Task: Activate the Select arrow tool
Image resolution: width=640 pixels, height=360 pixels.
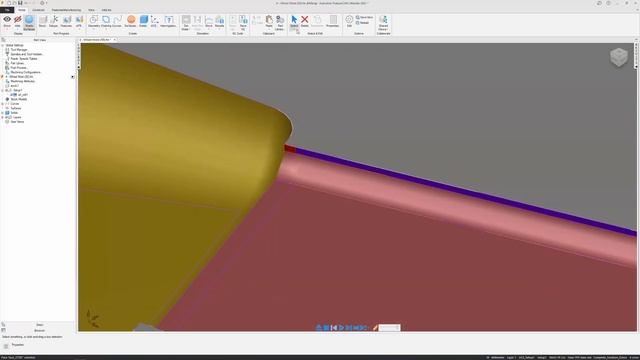Action: (294, 22)
